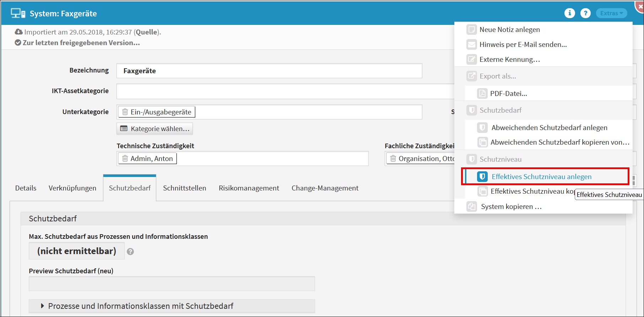The image size is (644, 317).
Task: Select Effektives Schutzniveau anlegen menu entry
Action: tap(541, 177)
